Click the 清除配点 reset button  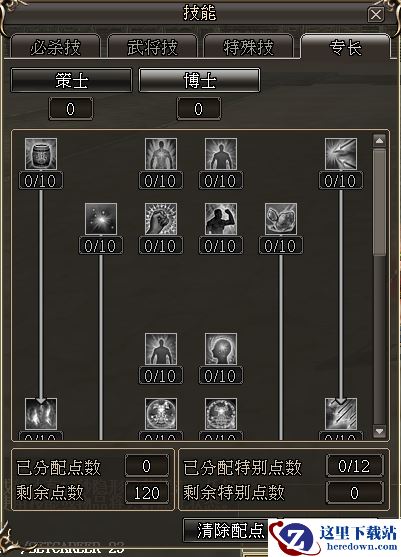point(231,531)
